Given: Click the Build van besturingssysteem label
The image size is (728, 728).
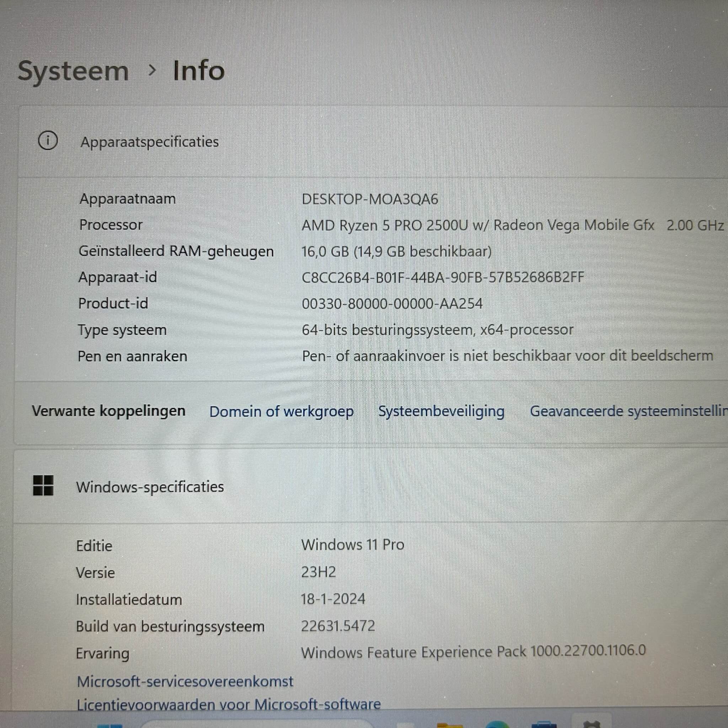Looking at the screenshot, I should tap(170, 626).
